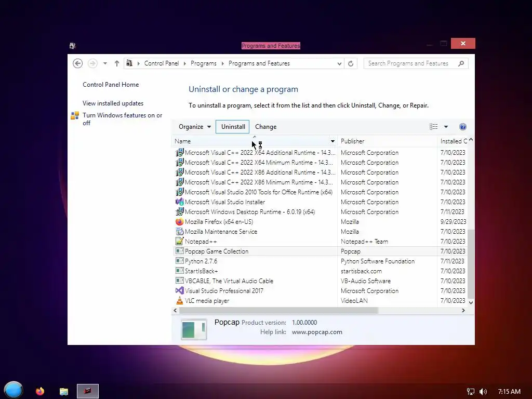Select Visual C++ 2022 X86 Additional Runtime icon
The image size is (532, 399).
(179, 172)
